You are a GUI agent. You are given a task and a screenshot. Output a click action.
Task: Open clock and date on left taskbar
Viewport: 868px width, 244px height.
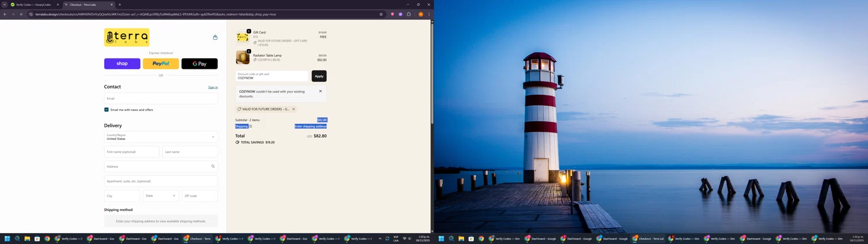point(424,238)
